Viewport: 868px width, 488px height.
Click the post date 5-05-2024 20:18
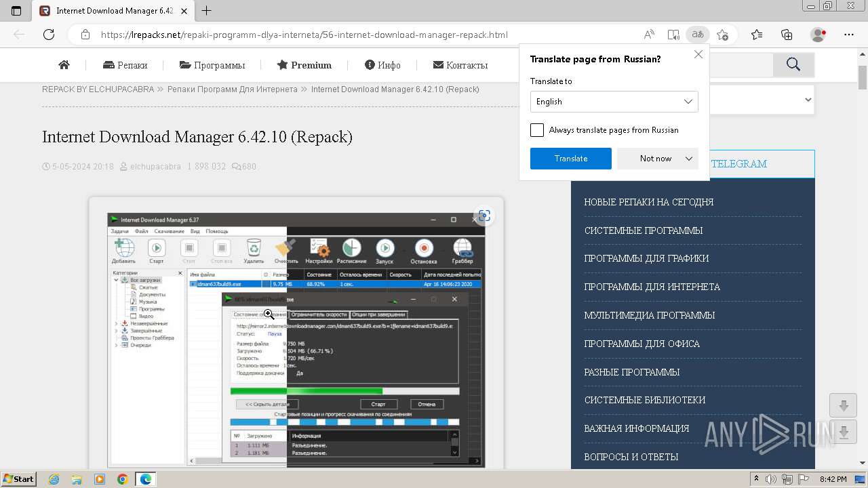83,166
